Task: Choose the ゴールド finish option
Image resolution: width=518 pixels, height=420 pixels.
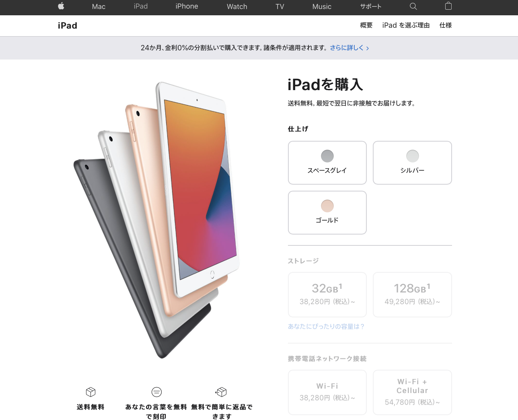Action: (x=327, y=212)
